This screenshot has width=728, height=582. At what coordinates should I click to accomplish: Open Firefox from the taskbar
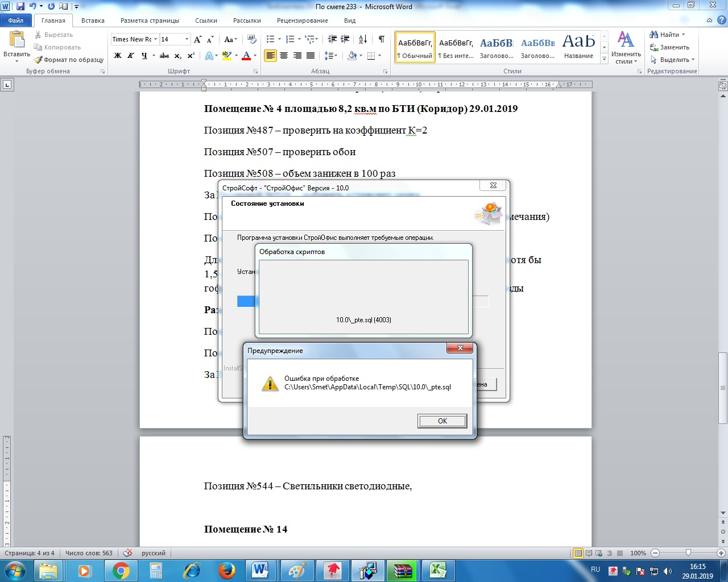pyautogui.click(x=227, y=570)
